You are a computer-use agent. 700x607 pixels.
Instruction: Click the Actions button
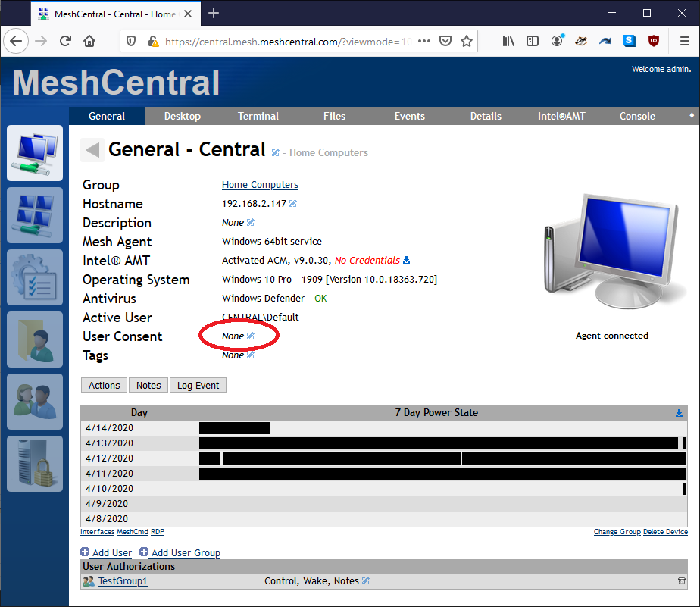click(x=104, y=385)
